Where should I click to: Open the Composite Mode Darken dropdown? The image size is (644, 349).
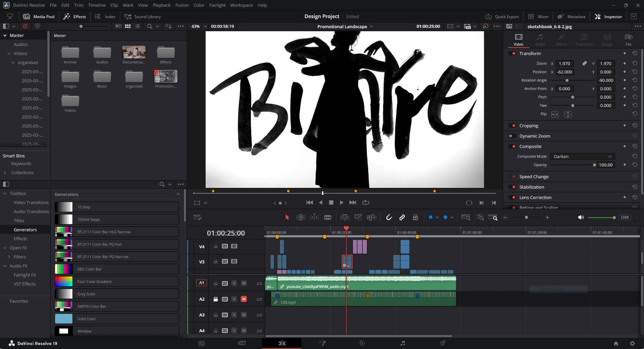(582, 156)
